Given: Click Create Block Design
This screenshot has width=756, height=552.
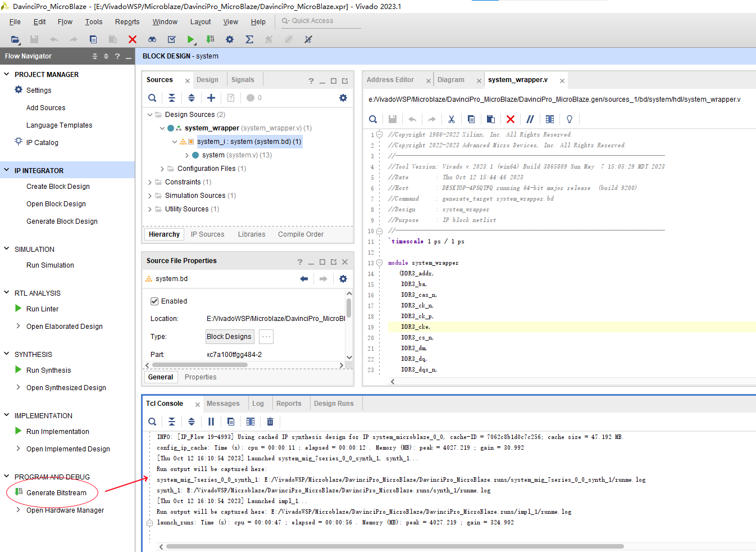Looking at the screenshot, I should [x=58, y=187].
